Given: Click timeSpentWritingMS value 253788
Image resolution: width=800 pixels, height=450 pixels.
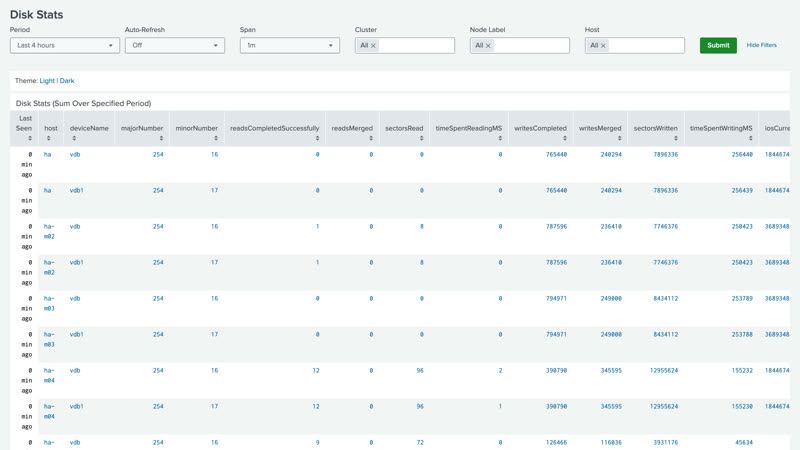Looking at the screenshot, I should (x=742, y=334).
